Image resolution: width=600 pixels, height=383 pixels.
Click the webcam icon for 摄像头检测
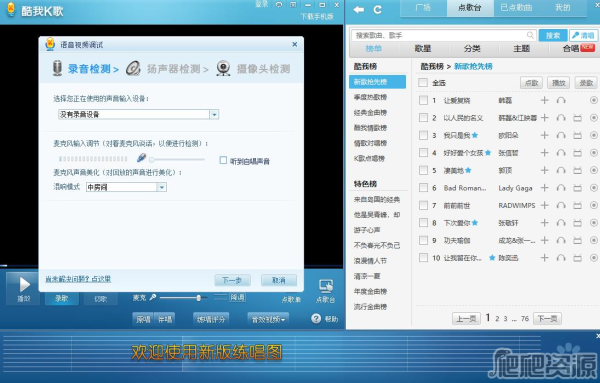pos(223,68)
